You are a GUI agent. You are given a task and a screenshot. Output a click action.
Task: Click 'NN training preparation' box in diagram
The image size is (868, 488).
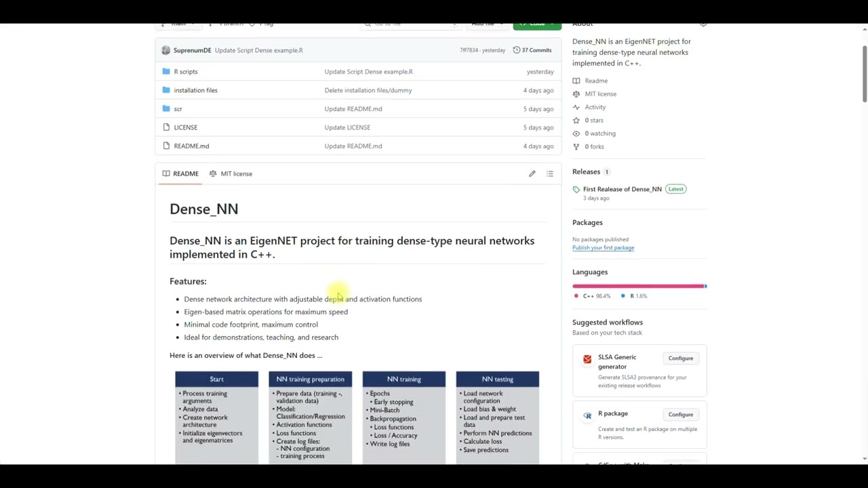click(x=311, y=418)
